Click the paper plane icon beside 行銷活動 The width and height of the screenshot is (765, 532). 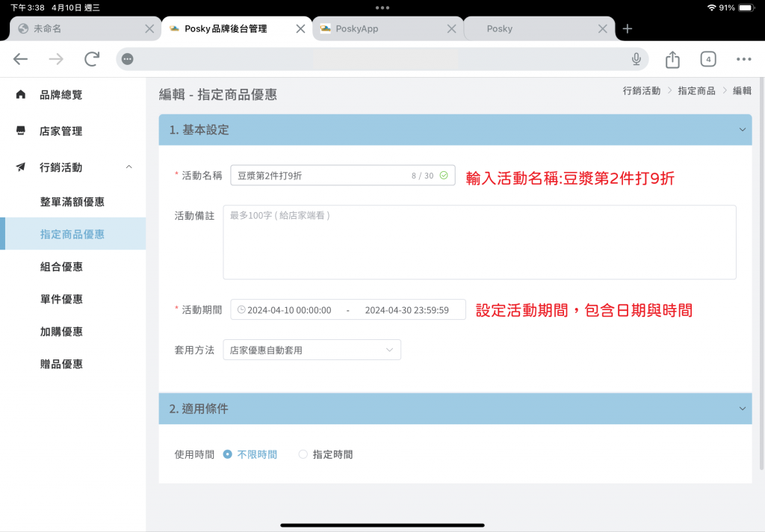point(20,167)
